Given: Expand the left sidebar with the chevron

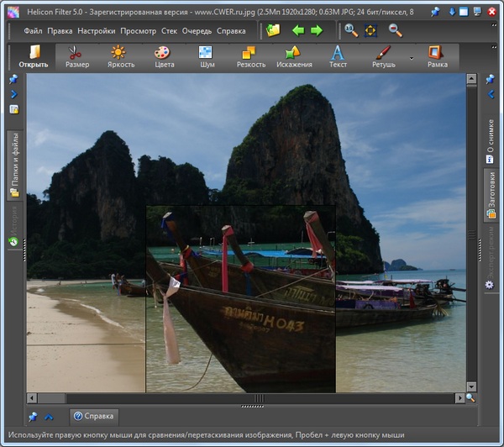Looking at the screenshot, I should 13,94.
